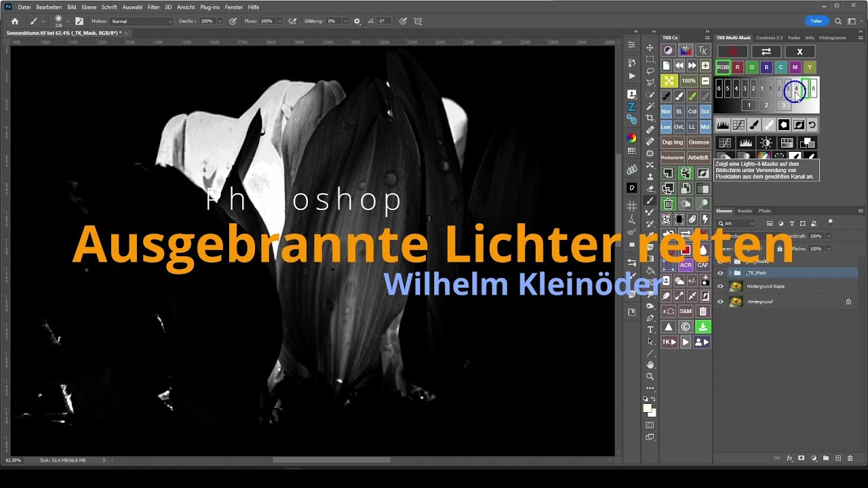The width and height of the screenshot is (868, 488).
Task: Switch to the Coolorus 2.5 tab
Action: (770, 37)
